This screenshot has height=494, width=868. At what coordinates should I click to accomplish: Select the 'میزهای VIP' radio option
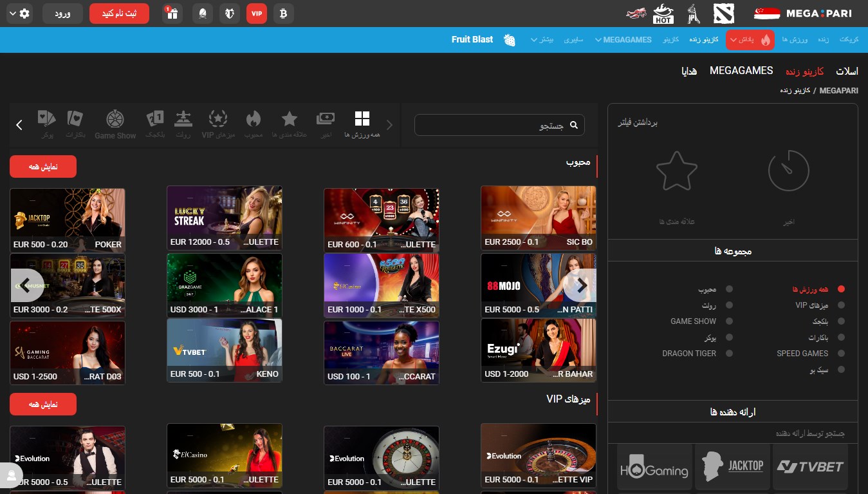[x=841, y=305]
